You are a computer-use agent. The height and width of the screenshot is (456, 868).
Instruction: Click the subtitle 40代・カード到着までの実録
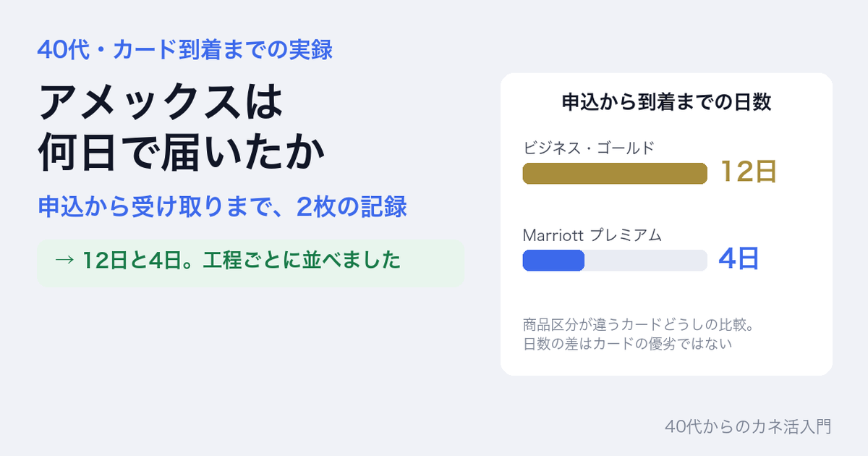(185, 50)
